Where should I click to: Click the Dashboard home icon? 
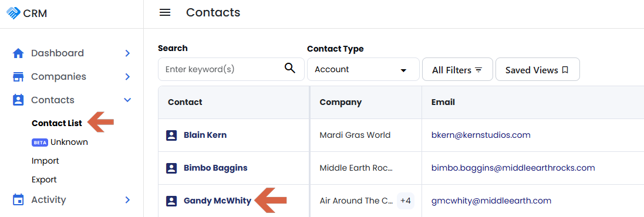tap(18, 53)
